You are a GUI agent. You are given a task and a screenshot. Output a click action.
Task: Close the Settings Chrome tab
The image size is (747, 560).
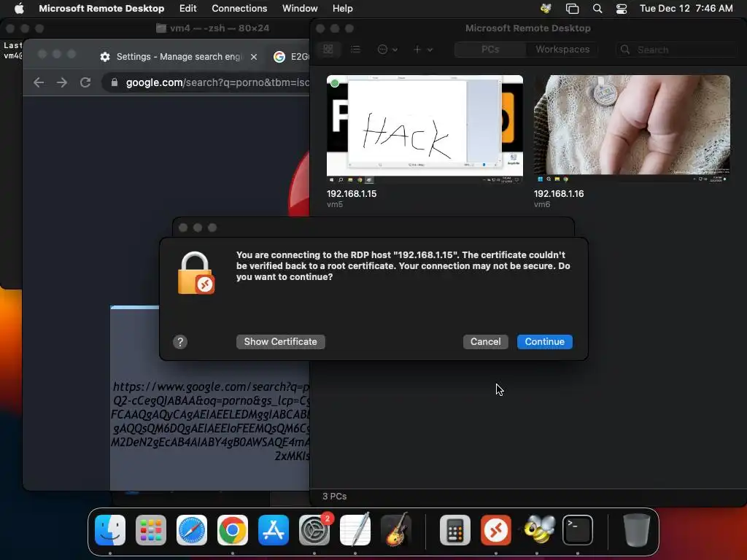(x=254, y=57)
